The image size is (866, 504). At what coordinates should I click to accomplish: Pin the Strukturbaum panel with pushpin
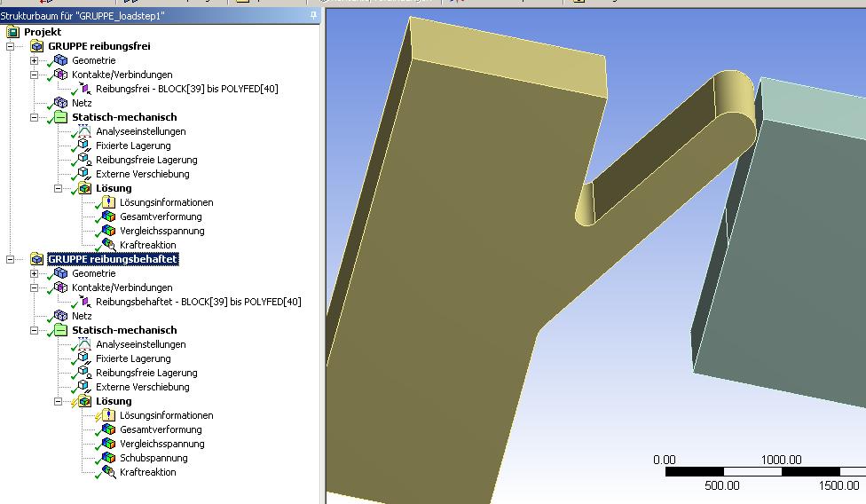click(x=313, y=15)
